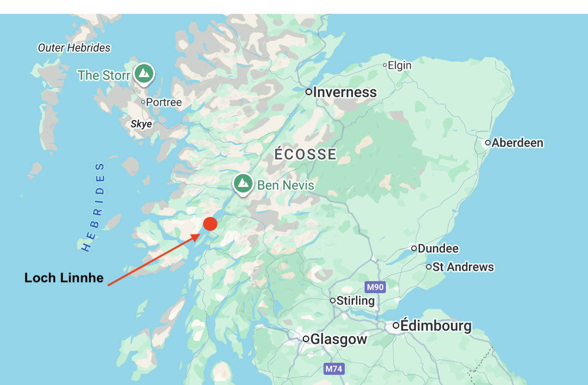The width and height of the screenshot is (588, 385).
Task: Open The Storr text label
Action: click(104, 75)
